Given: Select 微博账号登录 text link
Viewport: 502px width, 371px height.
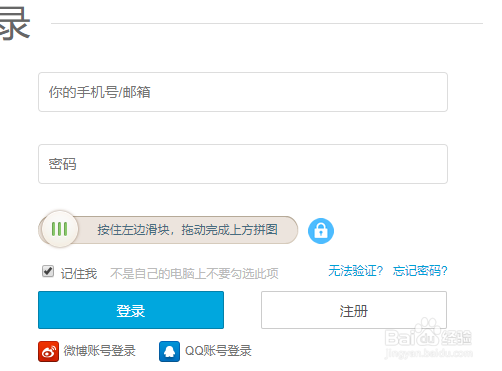Looking at the screenshot, I should coord(99,351).
